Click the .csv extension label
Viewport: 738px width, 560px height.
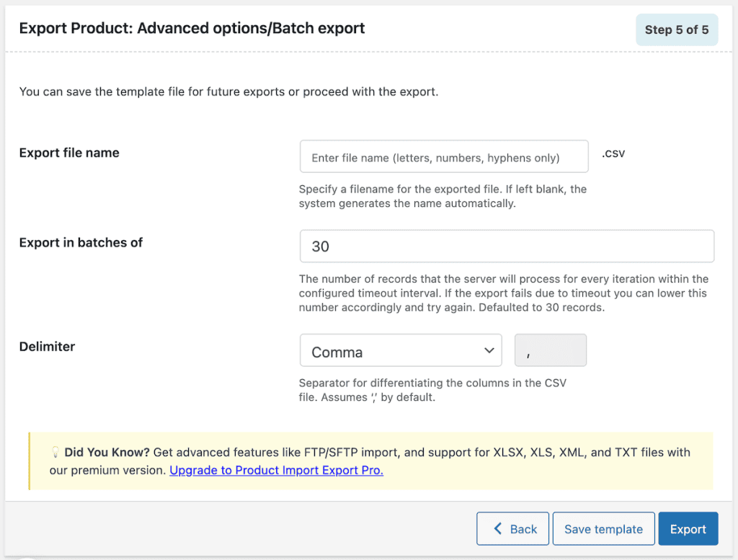[613, 154]
